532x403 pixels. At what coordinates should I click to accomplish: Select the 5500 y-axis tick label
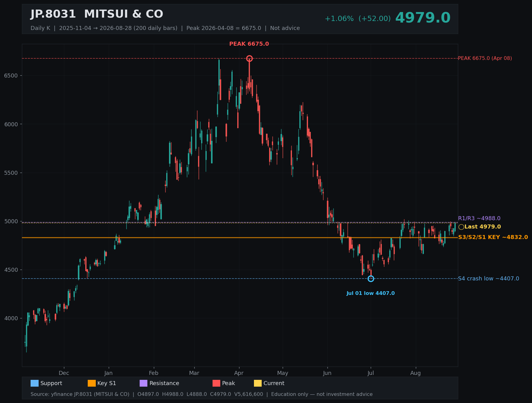[11, 173]
